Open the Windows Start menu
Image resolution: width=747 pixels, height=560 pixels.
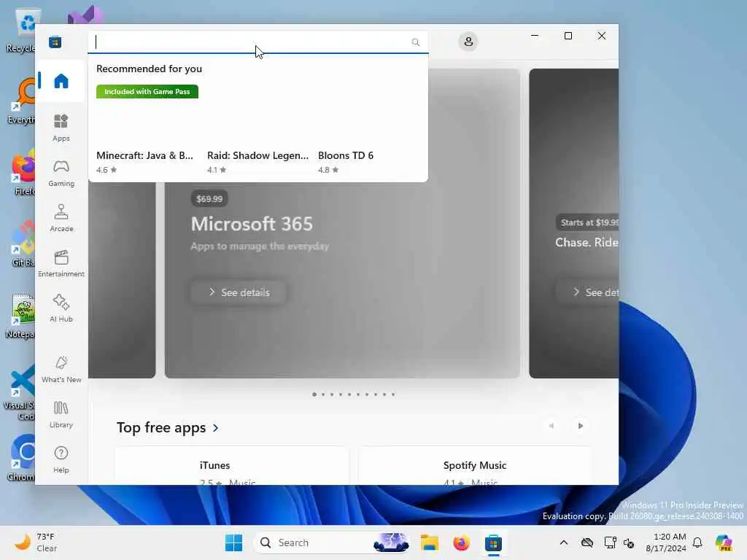coord(233,542)
